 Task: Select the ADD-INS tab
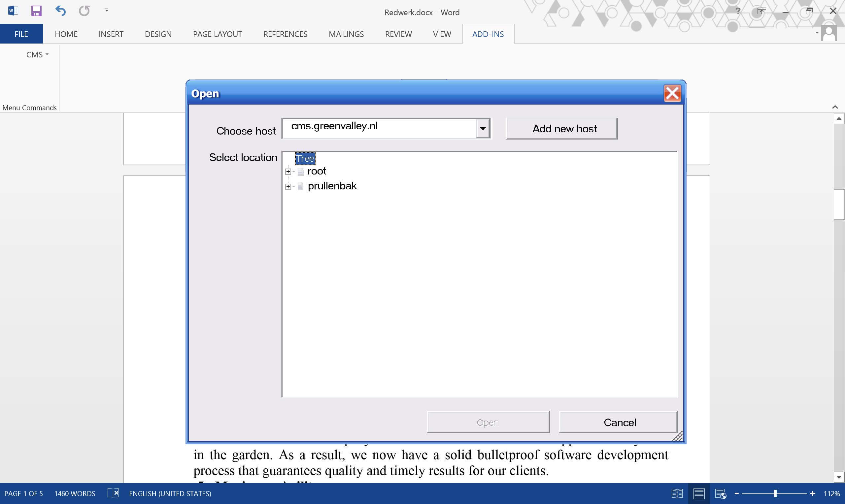click(488, 34)
